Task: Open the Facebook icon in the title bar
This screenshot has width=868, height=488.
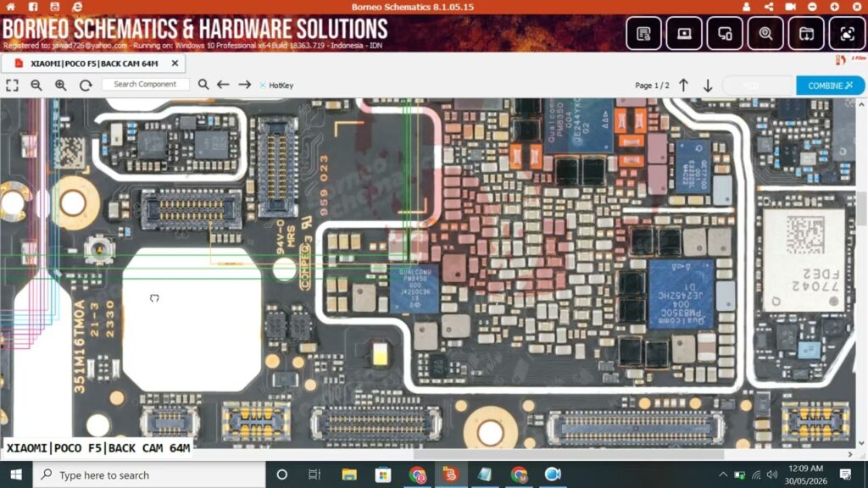Action: pyautogui.click(x=33, y=7)
